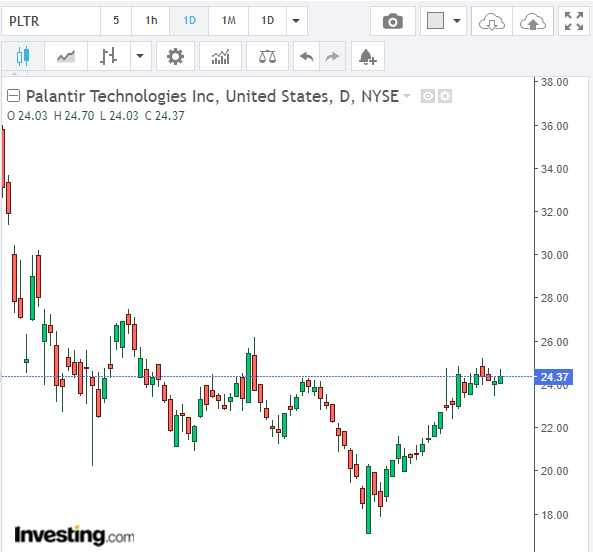The image size is (593, 552).
Task: Open the indicators menu
Action: (220, 56)
